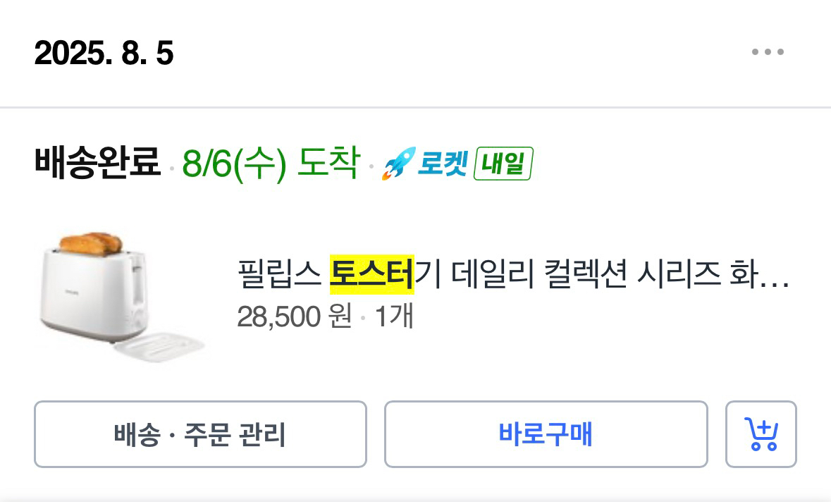Click the toaster product thumbnail

121,291
